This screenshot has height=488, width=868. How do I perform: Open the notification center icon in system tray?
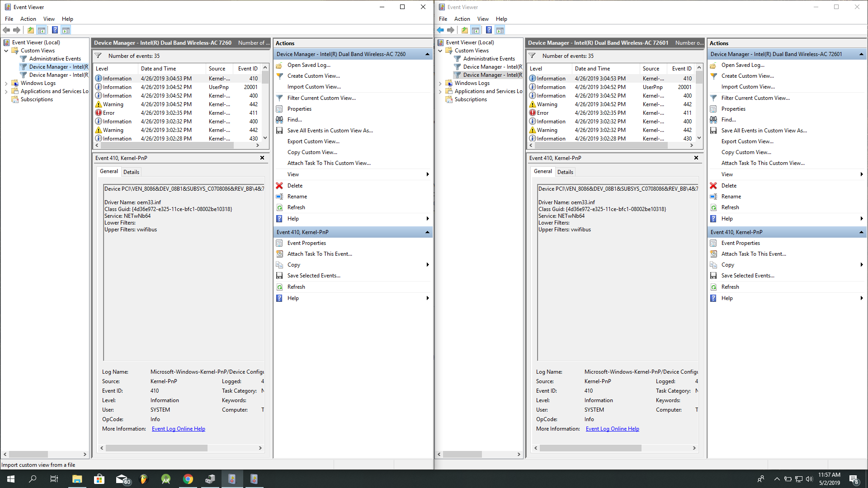tap(854, 479)
